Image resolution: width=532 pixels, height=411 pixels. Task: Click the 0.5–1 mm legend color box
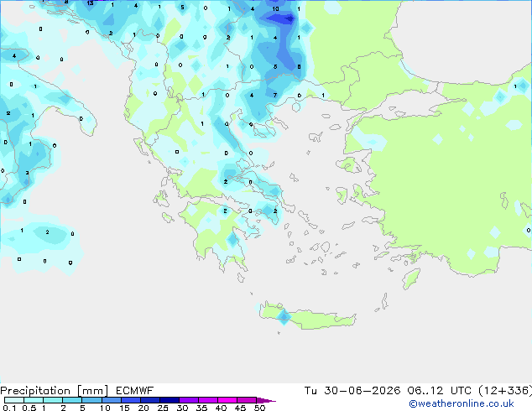[34, 400]
